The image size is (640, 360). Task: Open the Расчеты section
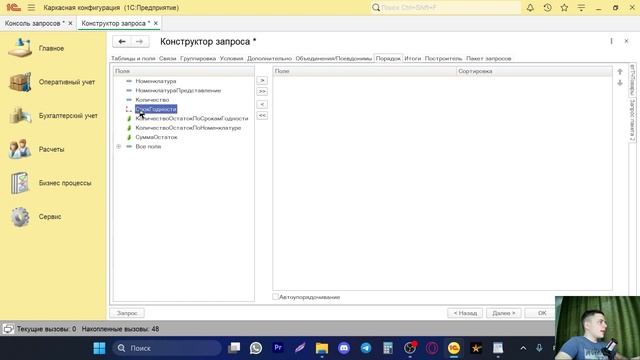click(x=51, y=149)
